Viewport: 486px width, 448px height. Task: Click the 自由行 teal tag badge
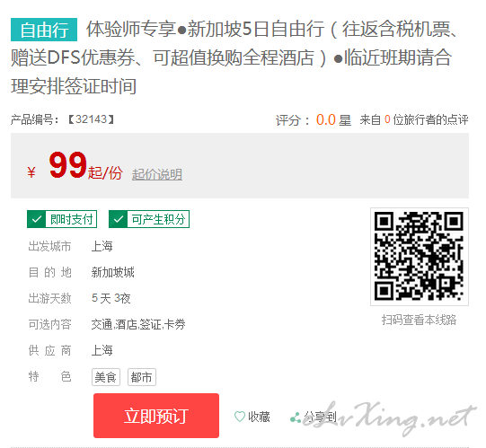[44, 30]
